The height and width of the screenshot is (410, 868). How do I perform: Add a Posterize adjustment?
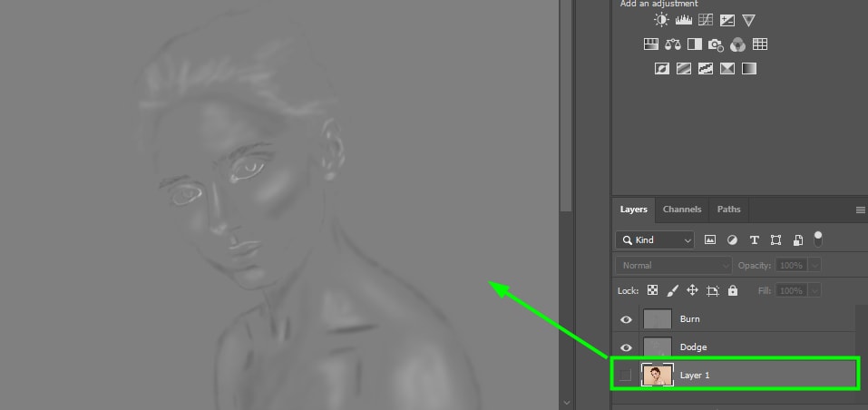pos(684,69)
